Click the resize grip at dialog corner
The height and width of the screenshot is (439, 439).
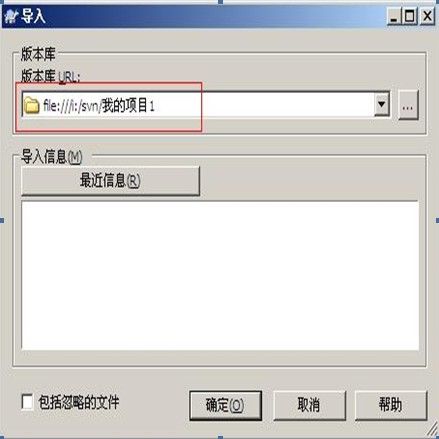pyautogui.click(x=433, y=430)
